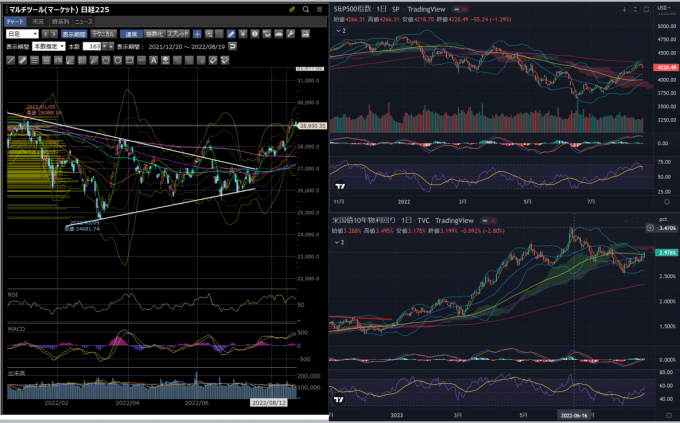Click the yellow link chain icon
680x423 pixels.
coord(291,7)
